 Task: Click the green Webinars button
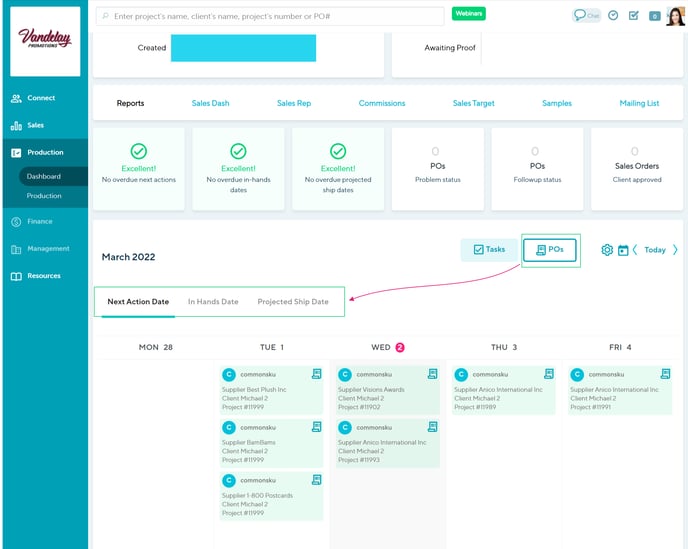pyautogui.click(x=468, y=14)
